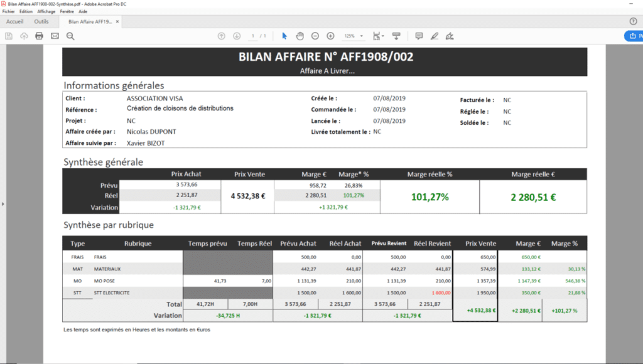The width and height of the screenshot is (643, 364).
Task: Open the help question mark
Action: [x=633, y=21]
